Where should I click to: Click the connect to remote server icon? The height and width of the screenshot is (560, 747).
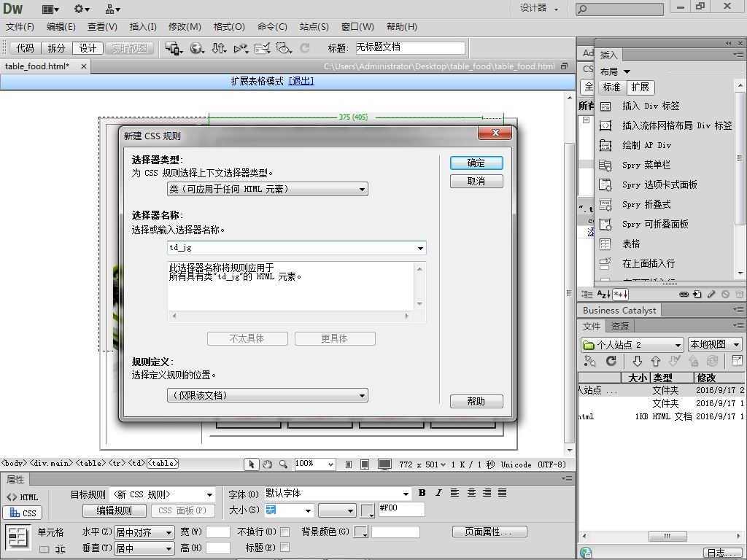click(x=590, y=361)
